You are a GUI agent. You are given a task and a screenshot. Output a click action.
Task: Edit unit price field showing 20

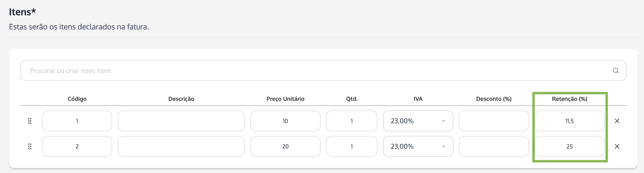coord(285,146)
